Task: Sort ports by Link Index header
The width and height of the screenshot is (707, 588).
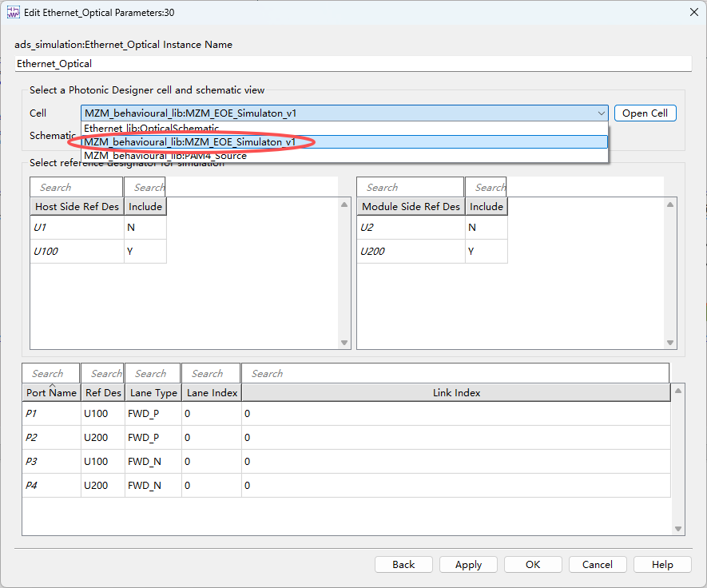Action: [x=456, y=393]
